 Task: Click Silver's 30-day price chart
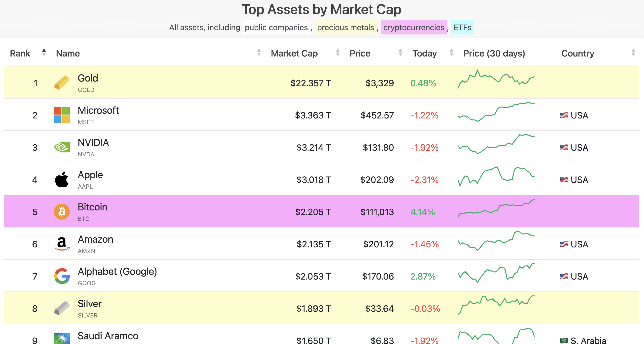pyautogui.click(x=496, y=305)
